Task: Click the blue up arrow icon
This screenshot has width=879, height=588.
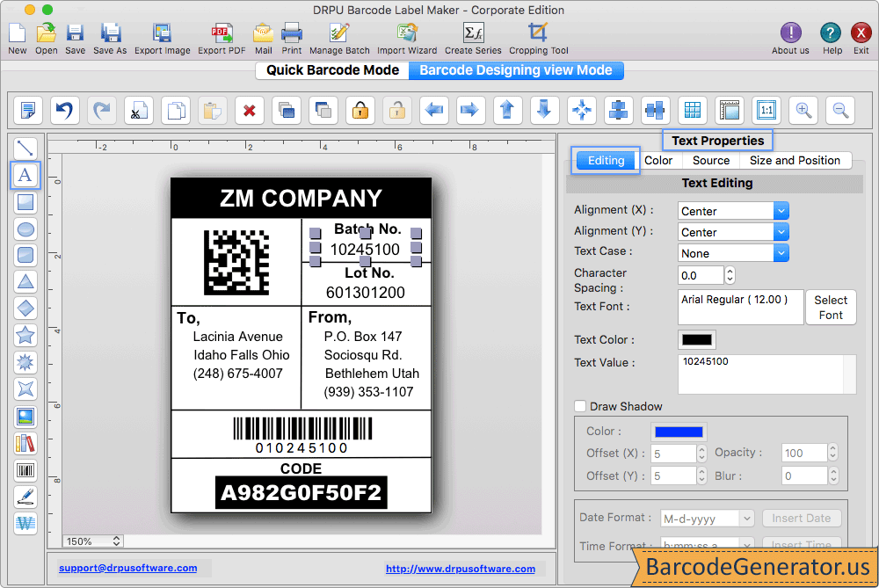Action: (507, 110)
